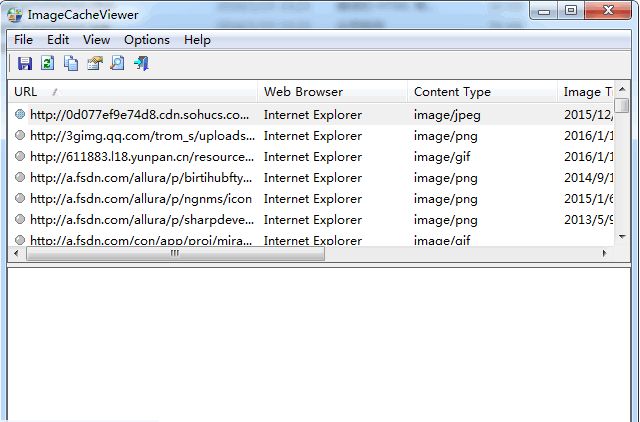This screenshot has height=422, width=640.
Task: Sort by the Web Browser column header
Action: [333, 92]
